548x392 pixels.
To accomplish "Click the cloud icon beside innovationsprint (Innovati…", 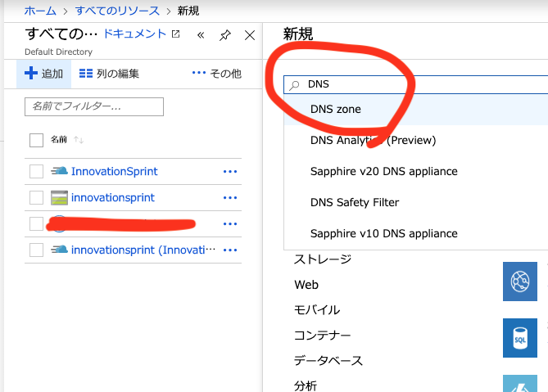I will pos(59,250).
